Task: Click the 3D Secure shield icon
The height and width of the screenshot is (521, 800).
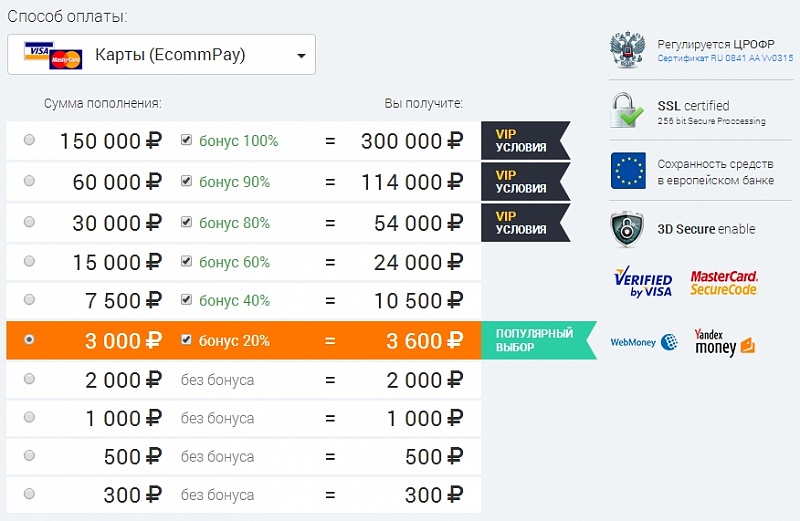Action: (627, 229)
